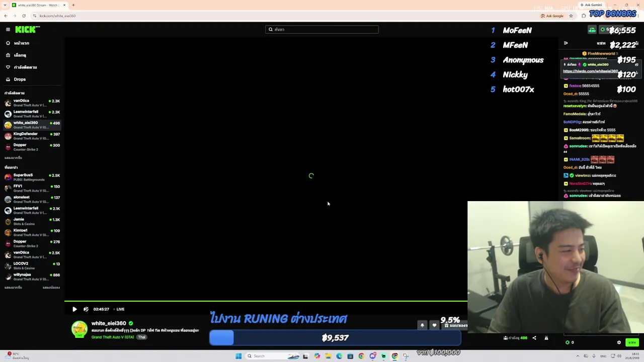Click the heart Following icon in sidebar
644x362 pixels.
[8, 67]
